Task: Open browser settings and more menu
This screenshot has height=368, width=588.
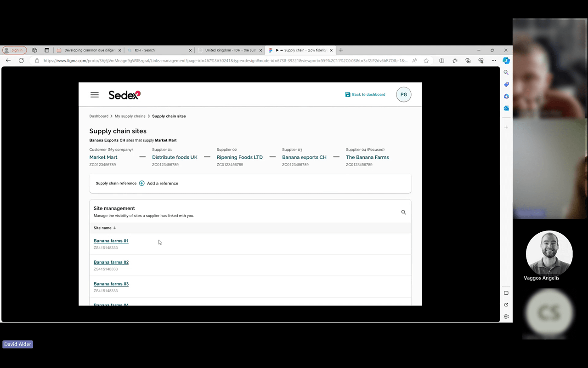Action: coord(494,60)
